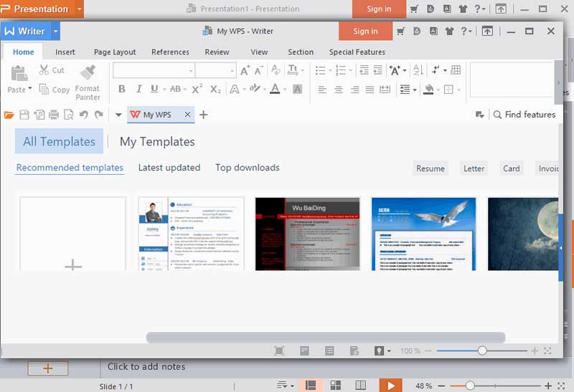Open the Insert ribbon tab

click(x=65, y=52)
